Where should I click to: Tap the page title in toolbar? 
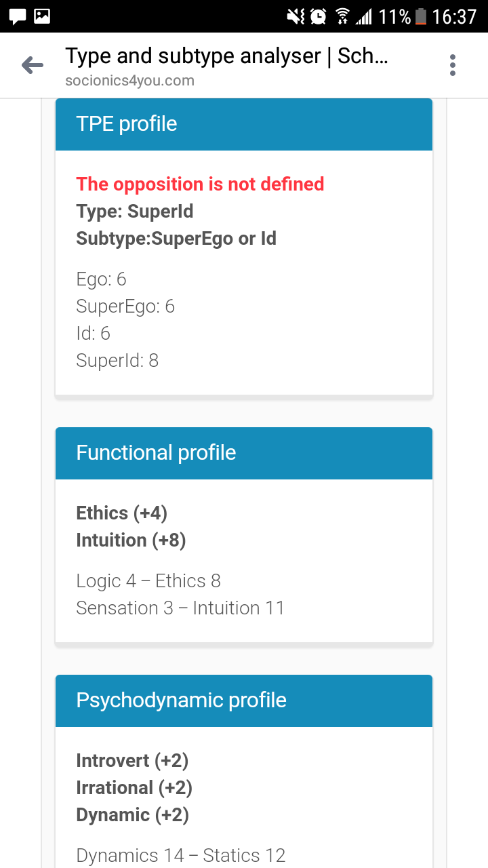[x=226, y=56]
